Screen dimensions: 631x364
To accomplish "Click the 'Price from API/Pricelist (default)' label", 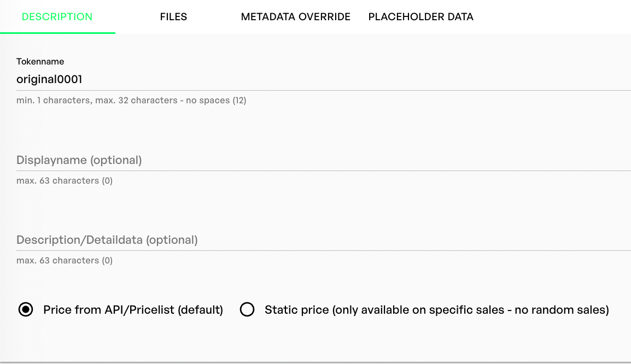I will tap(133, 310).
